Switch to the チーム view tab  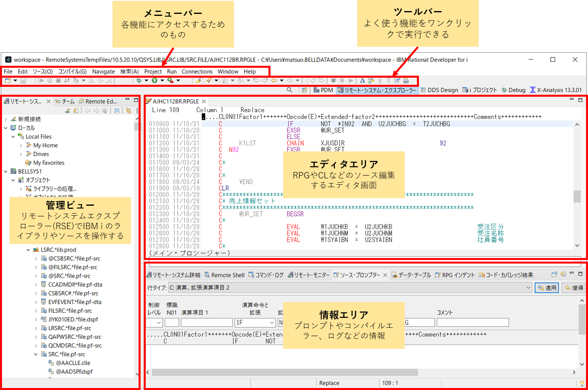point(65,101)
